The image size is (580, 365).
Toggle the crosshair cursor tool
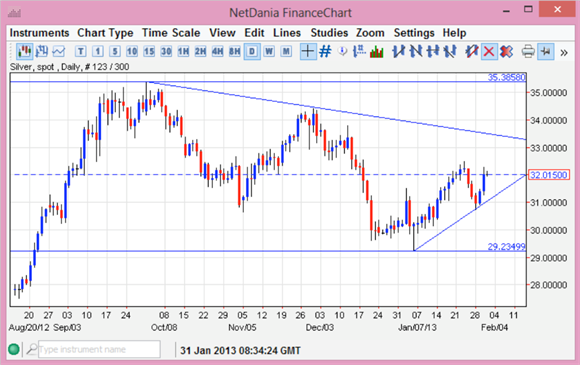pos(308,51)
